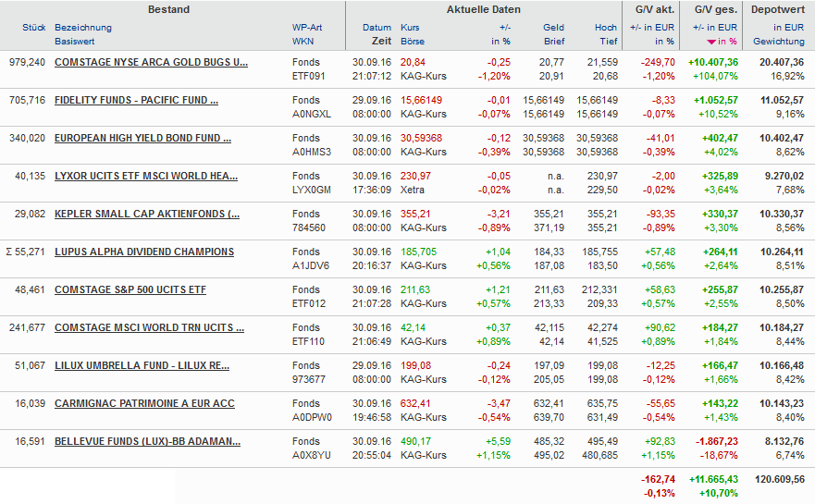The image size is (815, 504).
Task: Sort the table by Stück column
Action: tap(33, 28)
